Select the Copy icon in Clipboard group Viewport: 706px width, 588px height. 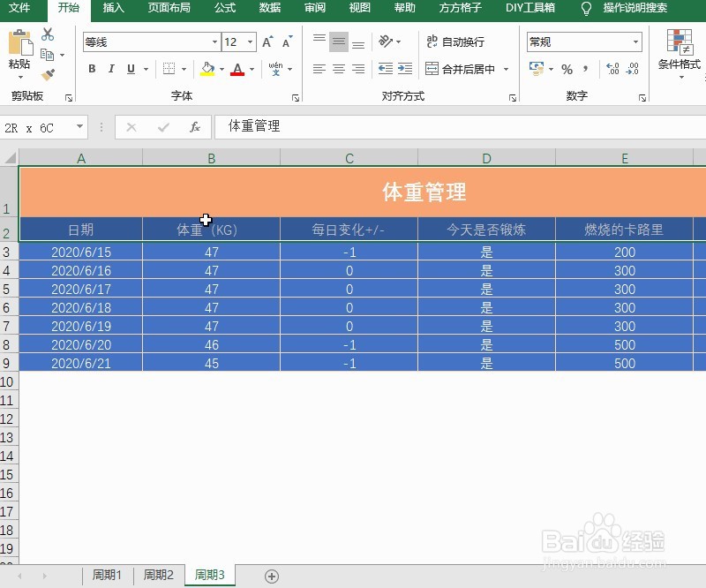(46, 54)
